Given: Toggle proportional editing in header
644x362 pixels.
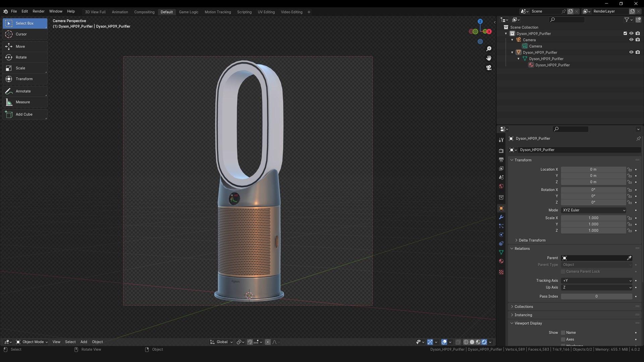Looking at the screenshot, I should point(268,342).
